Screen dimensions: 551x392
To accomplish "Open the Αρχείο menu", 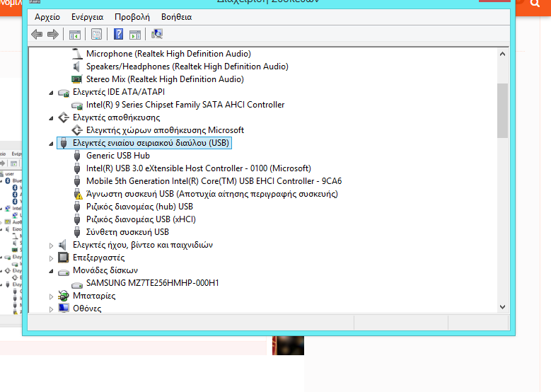I will pos(47,16).
